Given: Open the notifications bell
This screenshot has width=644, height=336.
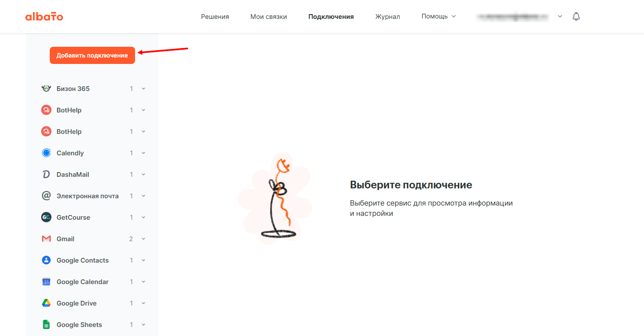Looking at the screenshot, I should (576, 16).
